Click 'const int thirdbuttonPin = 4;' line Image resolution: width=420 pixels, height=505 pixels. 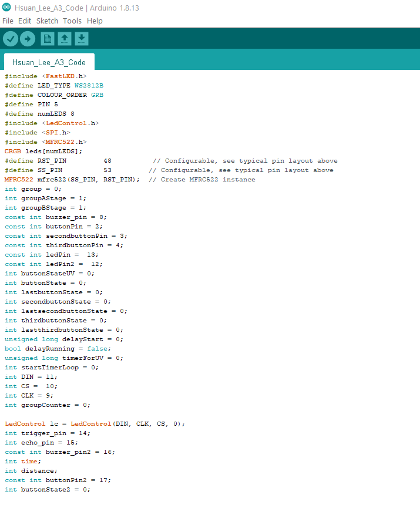(x=64, y=245)
